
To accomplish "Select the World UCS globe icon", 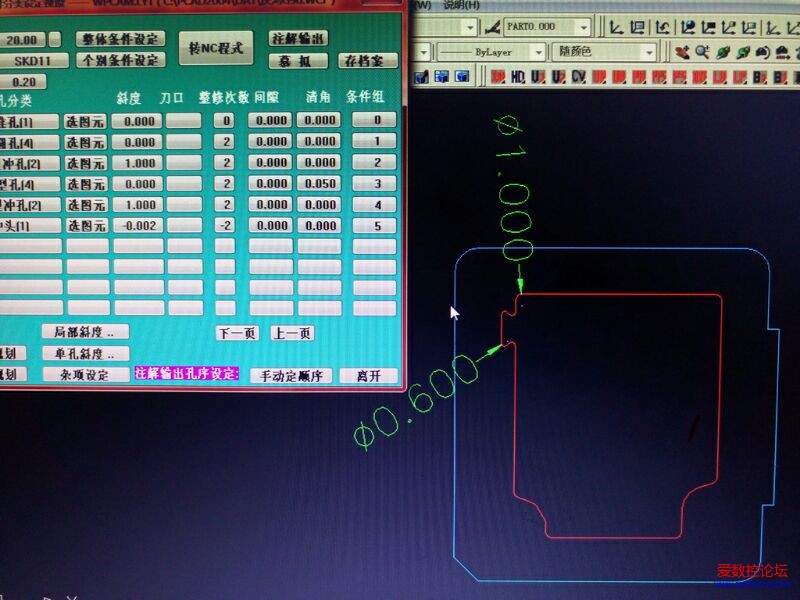I will point(688,27).
